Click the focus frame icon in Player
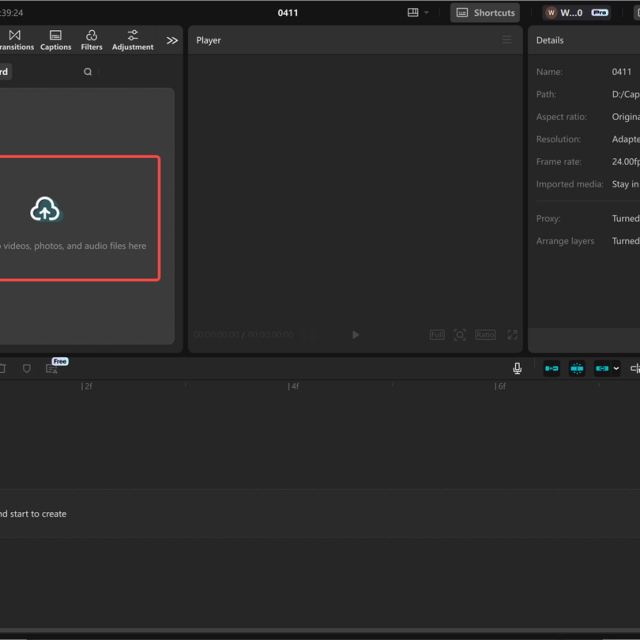This screenshot has height=640, width=640. coord(460,335)
